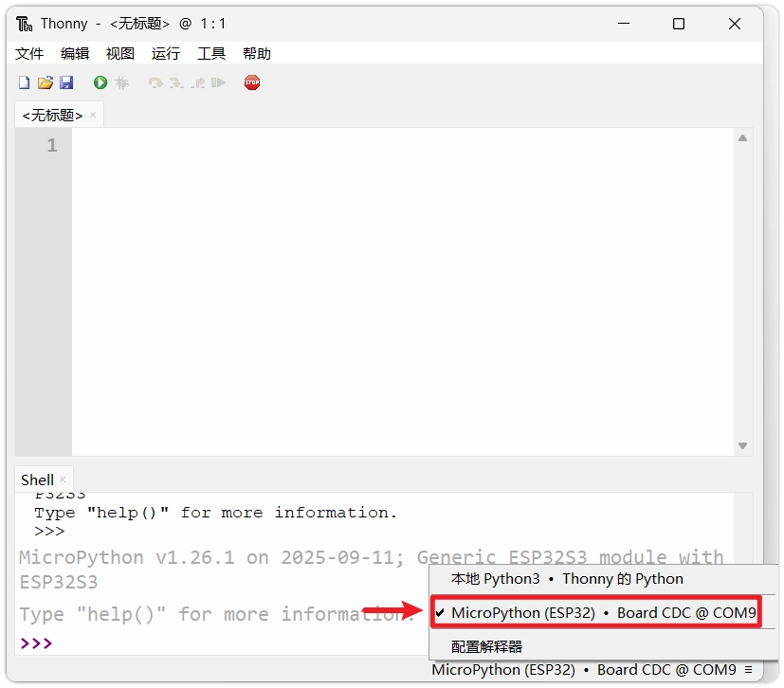The height and width of the screenshot is (688, 784).
Task: Click the step over debug icon
Action: tap(155, 83)
